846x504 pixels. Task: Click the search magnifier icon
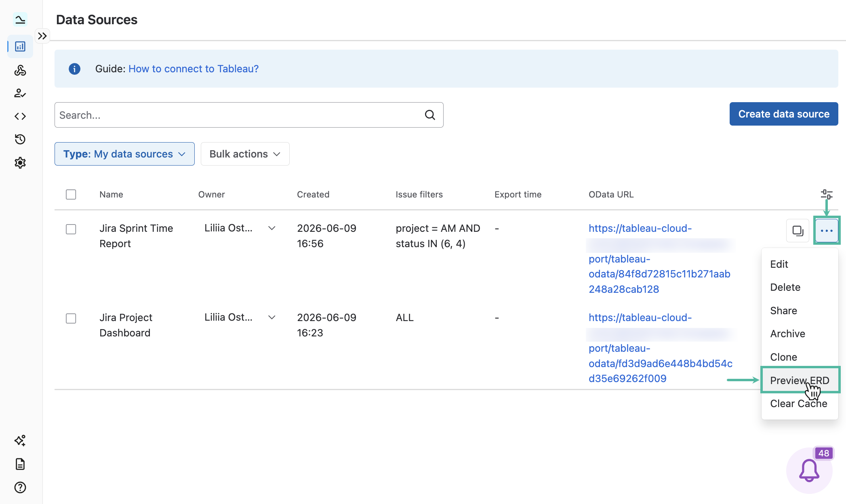[x=430, y=115]
